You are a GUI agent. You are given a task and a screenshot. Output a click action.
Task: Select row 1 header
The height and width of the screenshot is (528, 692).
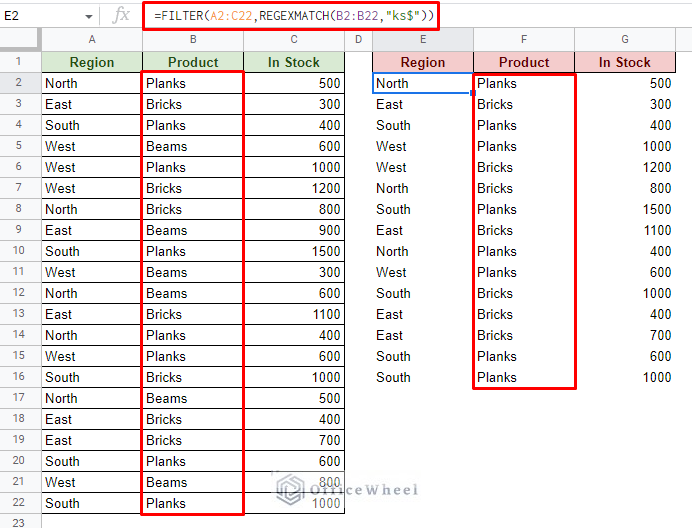19,61
